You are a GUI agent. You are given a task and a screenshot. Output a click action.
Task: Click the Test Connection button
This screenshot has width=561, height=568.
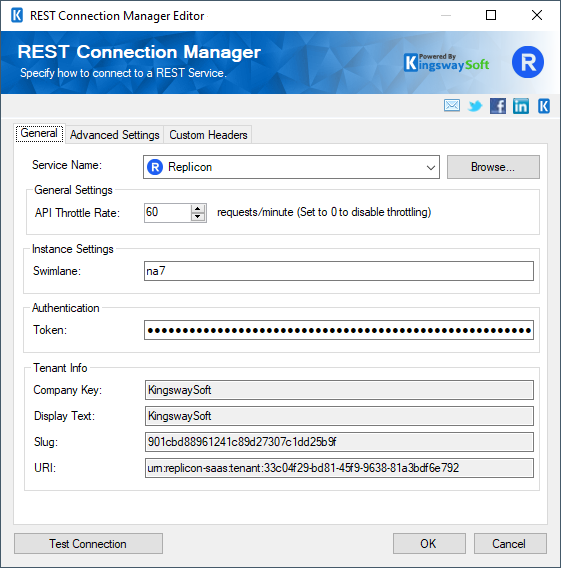point(88,544)
